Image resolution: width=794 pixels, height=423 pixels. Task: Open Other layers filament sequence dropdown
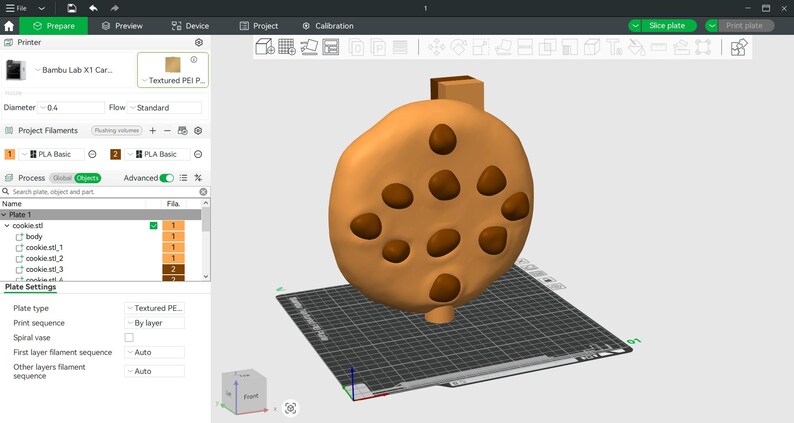154,371
